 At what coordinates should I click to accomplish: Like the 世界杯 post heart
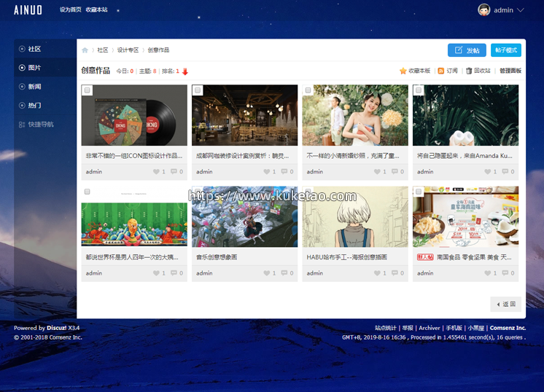click(x=156, y=273)
